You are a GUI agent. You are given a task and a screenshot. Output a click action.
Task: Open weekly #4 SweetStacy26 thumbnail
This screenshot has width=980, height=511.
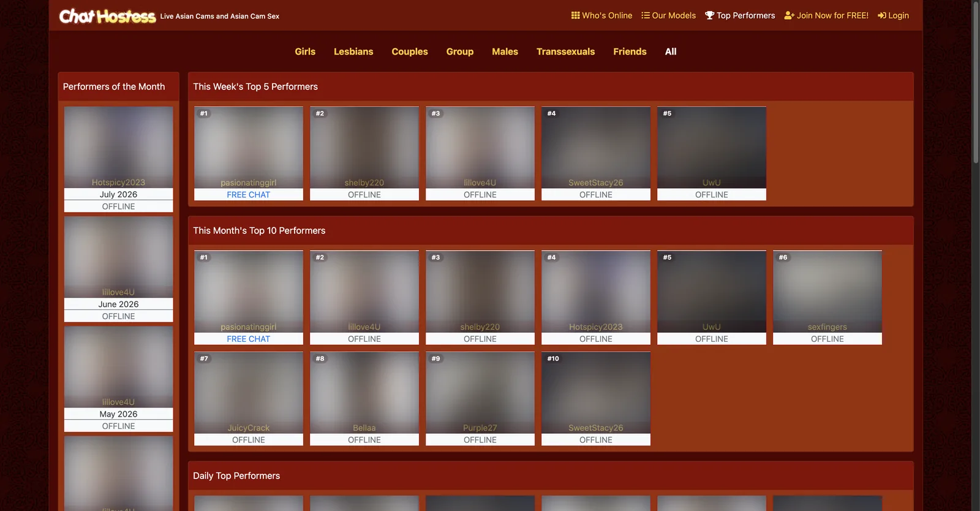click(596, 147)
